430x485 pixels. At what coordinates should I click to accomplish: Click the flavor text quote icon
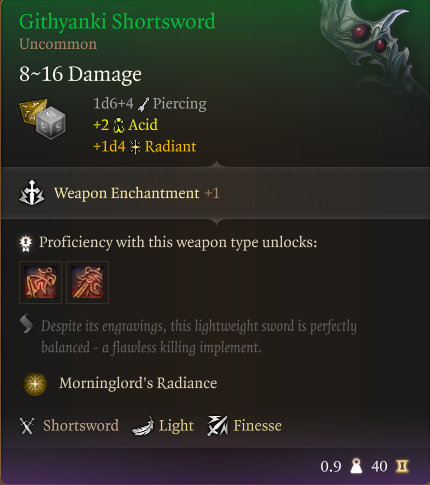26,323
